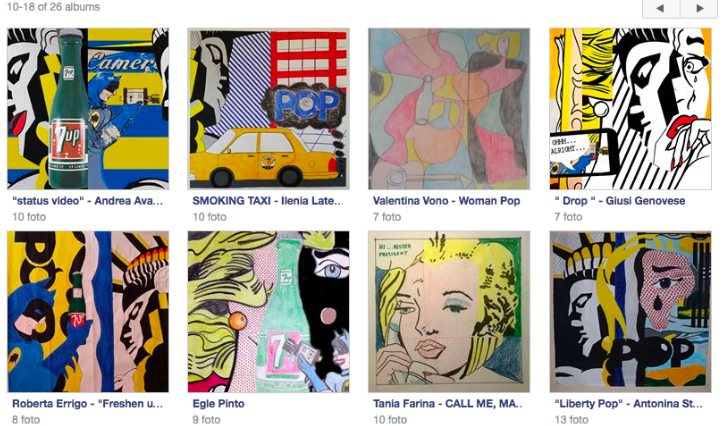Open the "status video" album thumbnail
This screenshot has height=426, width=724.
tap(88, 108)
